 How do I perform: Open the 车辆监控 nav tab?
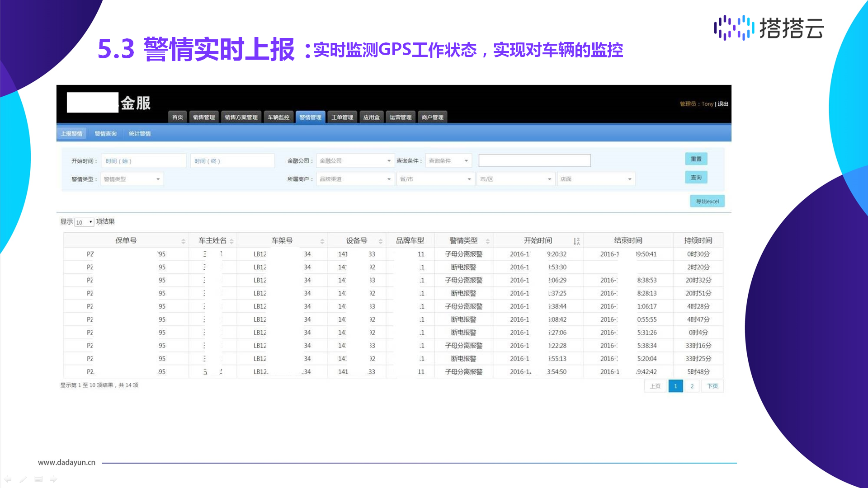pyautogui.click(x=278, y=117)
